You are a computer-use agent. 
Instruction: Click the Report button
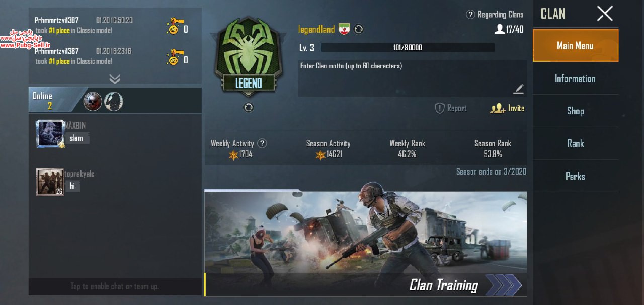(x=450, y=108)
